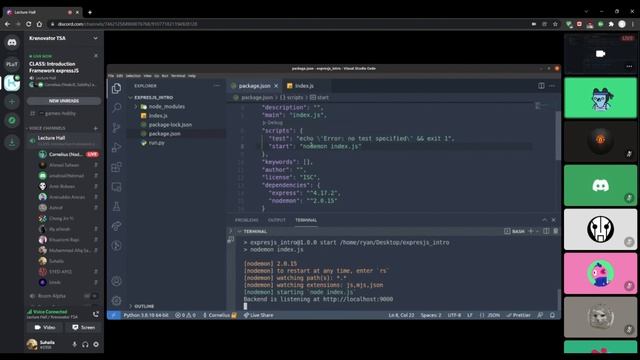The width and height of the screenshot is (640, 360).
Task: Select the TERMINAL panel tab
Action: click(306, 220)
